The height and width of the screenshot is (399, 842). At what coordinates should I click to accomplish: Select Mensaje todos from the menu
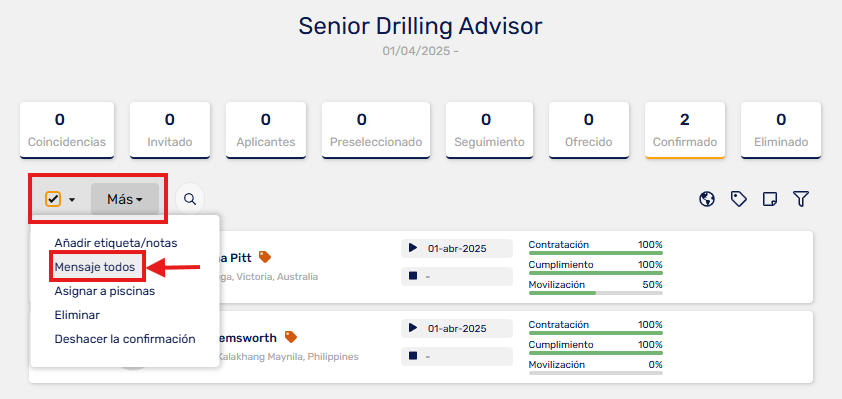click(x=95, y=267)
